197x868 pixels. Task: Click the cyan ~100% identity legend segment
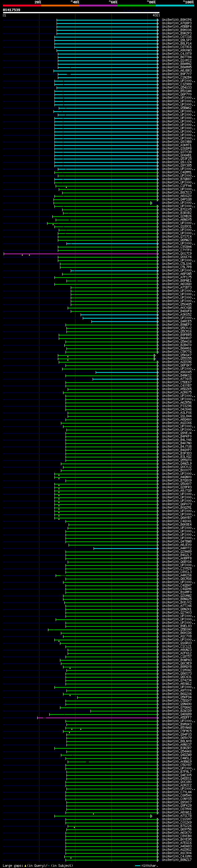click(175, 6)
